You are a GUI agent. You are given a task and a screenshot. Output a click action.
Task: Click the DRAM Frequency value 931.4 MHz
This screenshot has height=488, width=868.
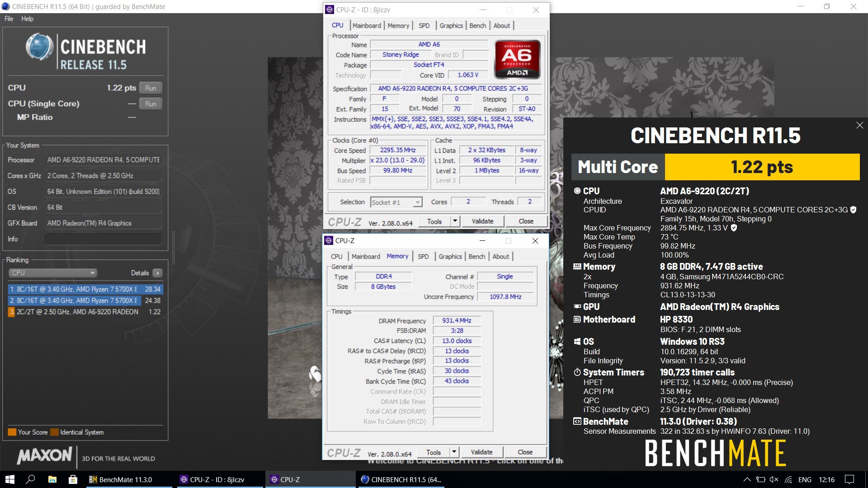point(457,320)
